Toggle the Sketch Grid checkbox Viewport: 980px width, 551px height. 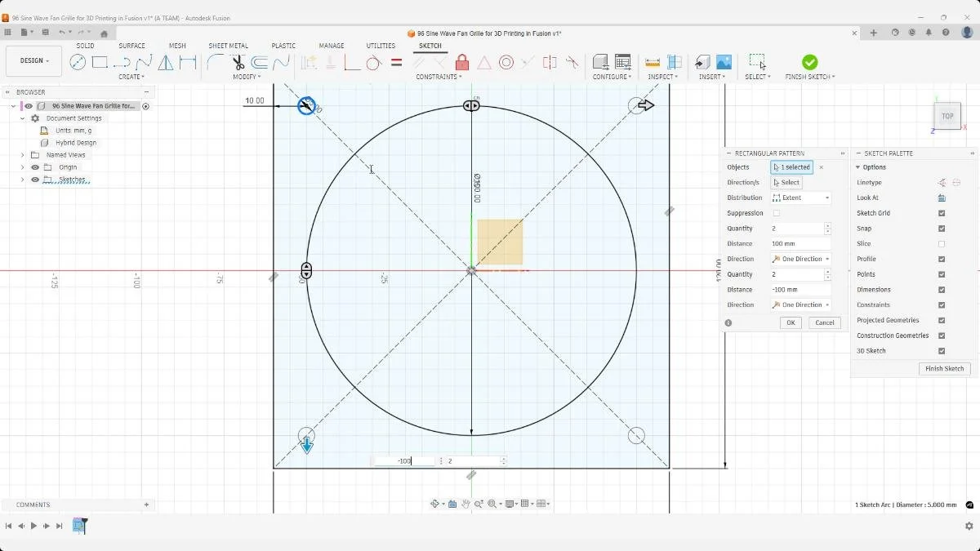pos(942,213)
